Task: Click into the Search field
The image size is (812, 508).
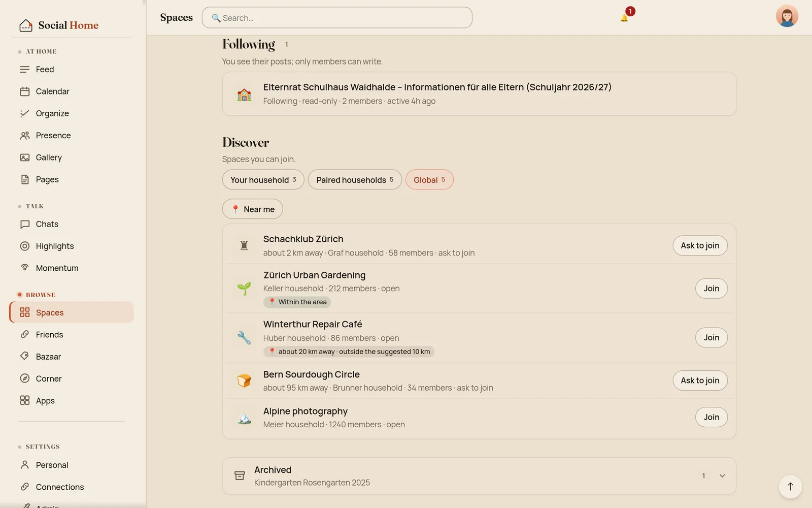Action: tap(337, 18)
